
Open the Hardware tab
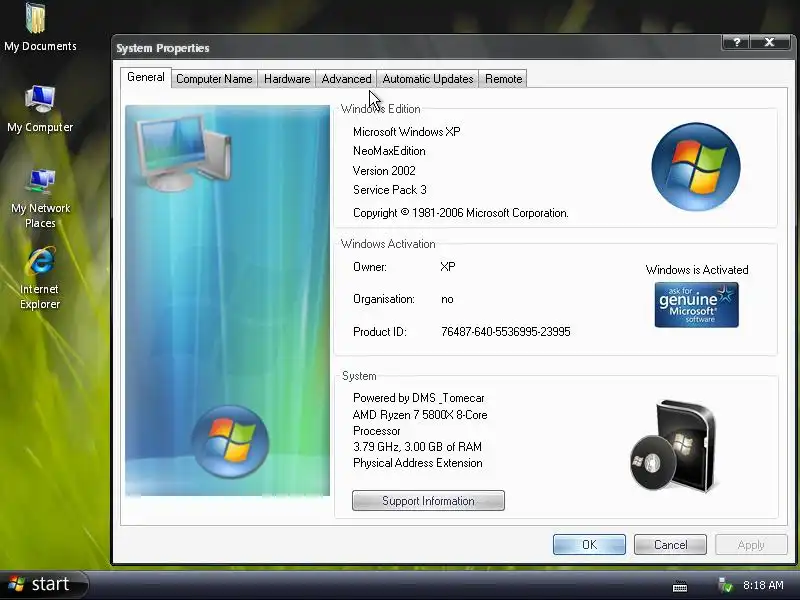coord(287,79)
